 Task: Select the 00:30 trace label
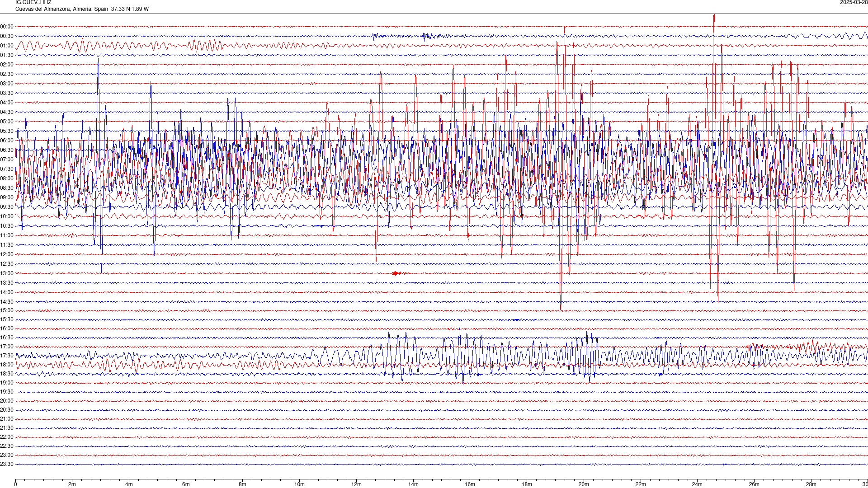tap(7, 36)
